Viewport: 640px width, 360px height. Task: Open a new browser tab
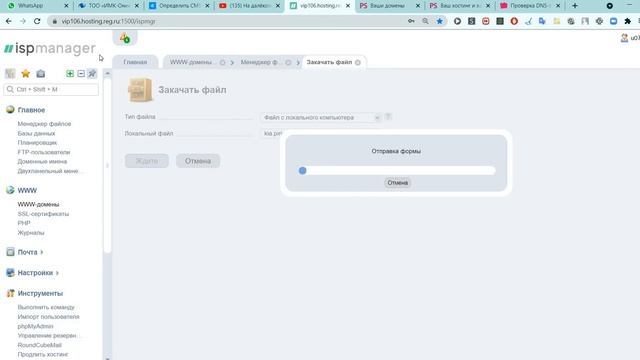575,6
